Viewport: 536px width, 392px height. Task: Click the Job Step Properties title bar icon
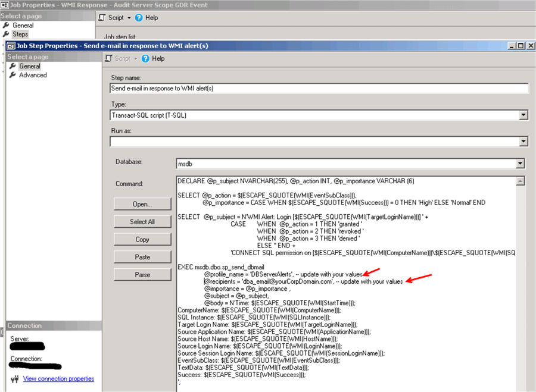click(x=10, y=45)
